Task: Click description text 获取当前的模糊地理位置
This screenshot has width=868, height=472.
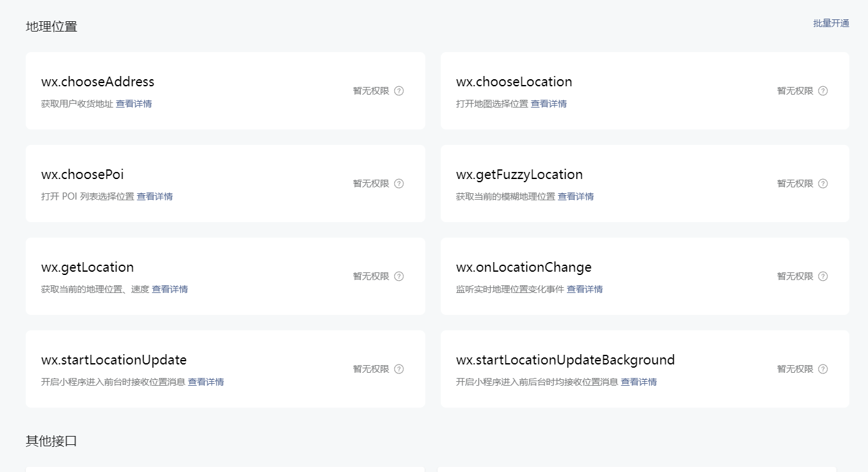Action: 506,196
